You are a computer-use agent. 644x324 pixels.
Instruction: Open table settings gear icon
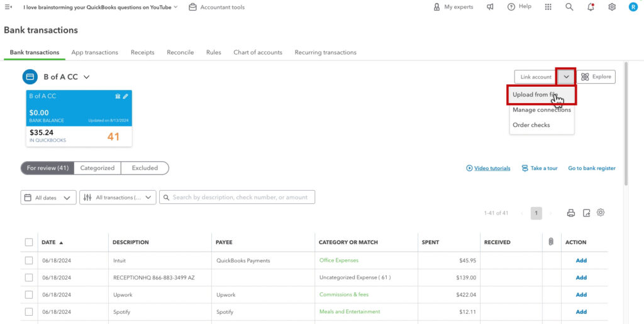coord(601,212)
